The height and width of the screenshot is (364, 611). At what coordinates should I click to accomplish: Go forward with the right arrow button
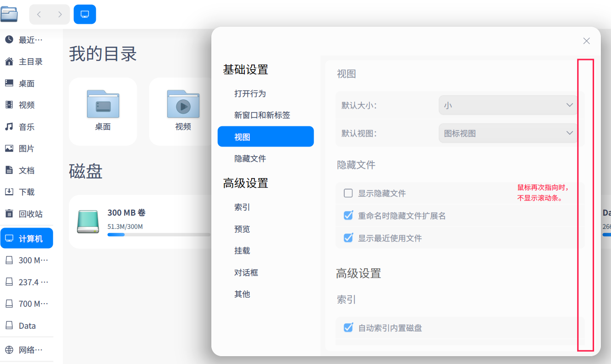pyautogui.click(x=60, y=14)
